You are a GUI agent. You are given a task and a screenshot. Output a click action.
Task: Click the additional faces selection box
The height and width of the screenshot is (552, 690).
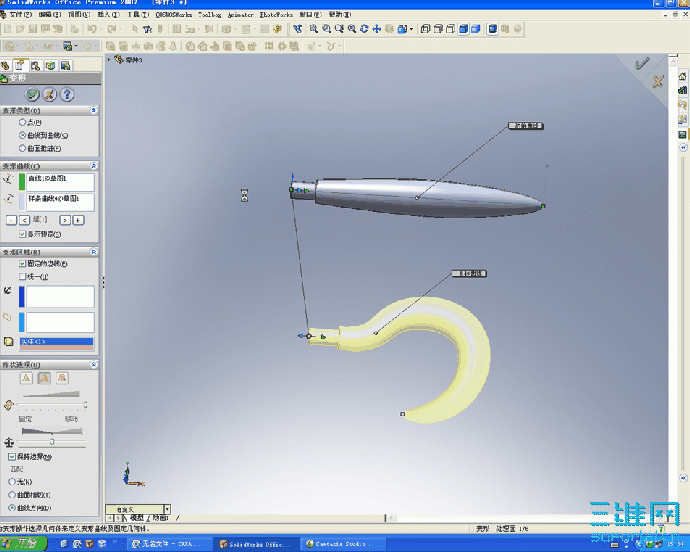click(x=60, y=322)
